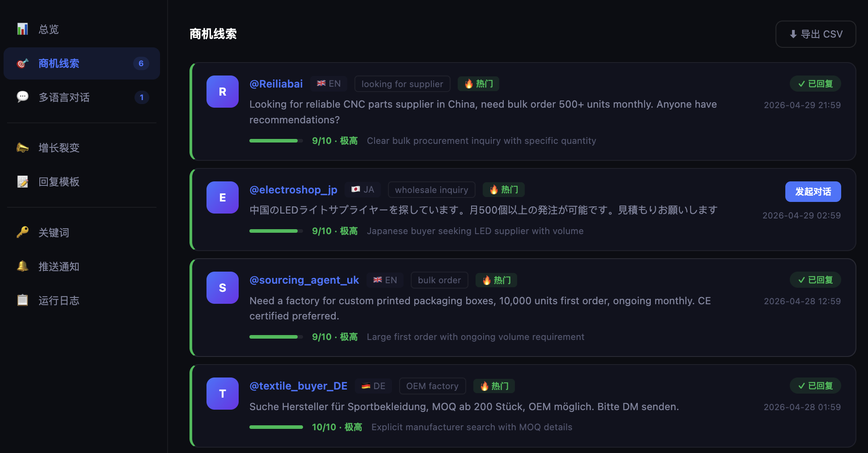Click the 运行日志 clipboard icon
Image resolution: width=868 pixels, height=453 pixels.
tap(22, 300)
